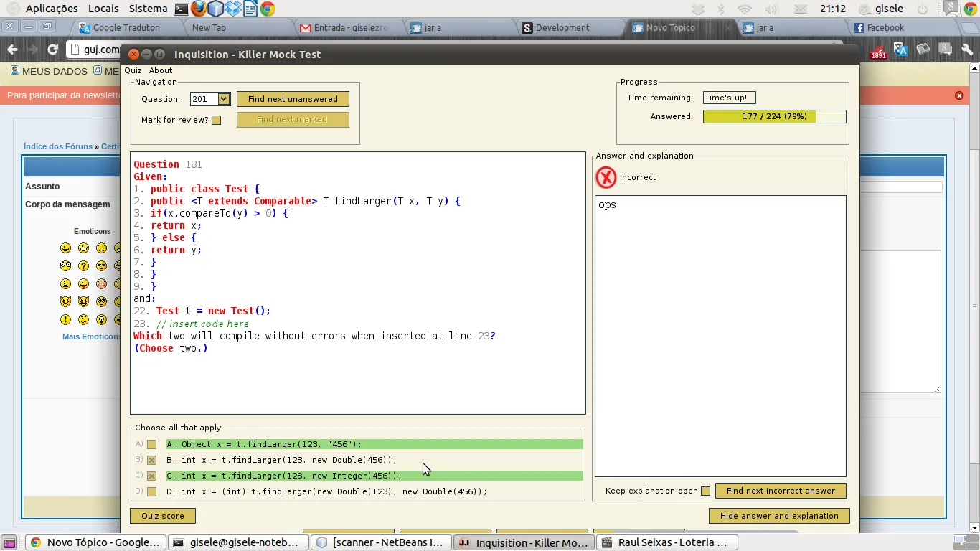Check answer option A checkbox
This screenshot has height=551, width=980.
coord(151,444)
